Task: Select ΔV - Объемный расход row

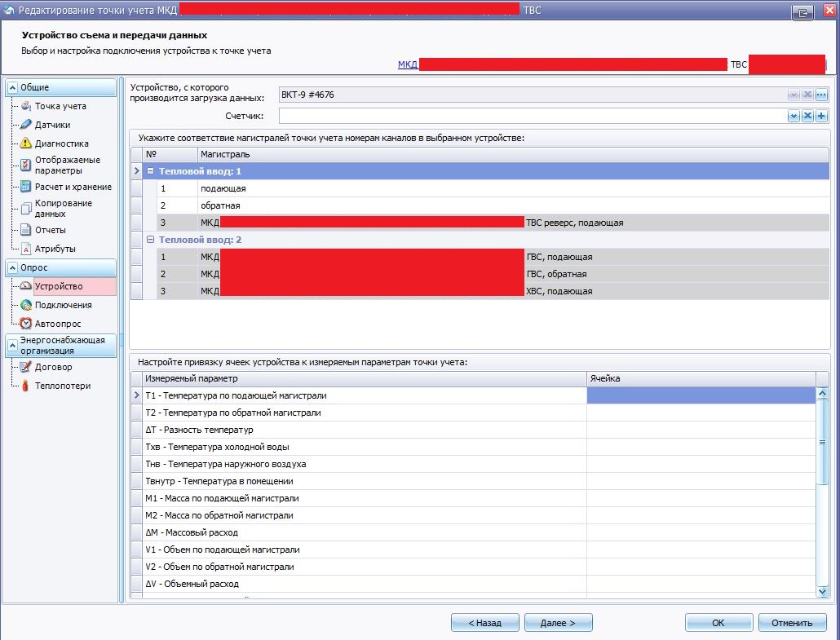Action: tap(365, 584)
